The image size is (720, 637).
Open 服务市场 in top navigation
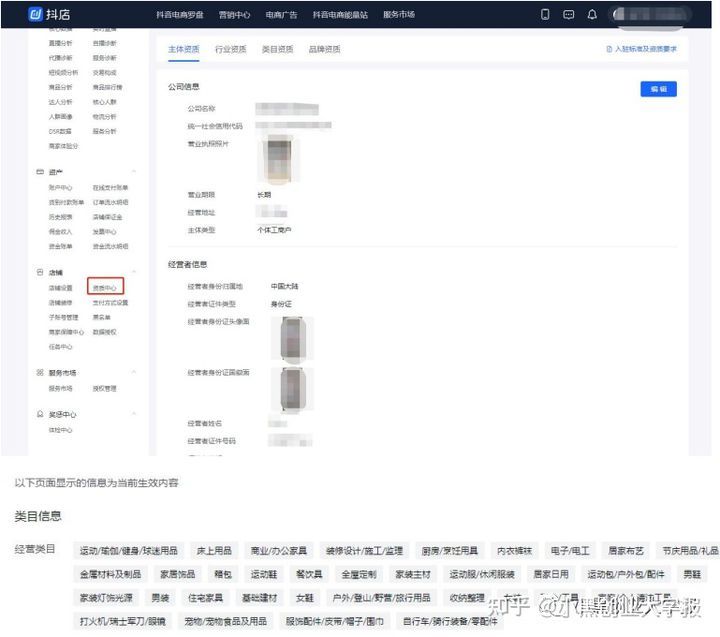point(399,15)
